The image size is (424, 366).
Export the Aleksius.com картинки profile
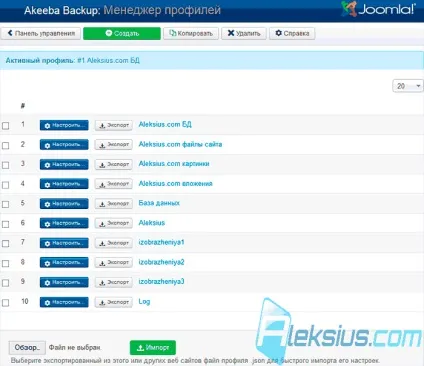(x=114, y=164)
